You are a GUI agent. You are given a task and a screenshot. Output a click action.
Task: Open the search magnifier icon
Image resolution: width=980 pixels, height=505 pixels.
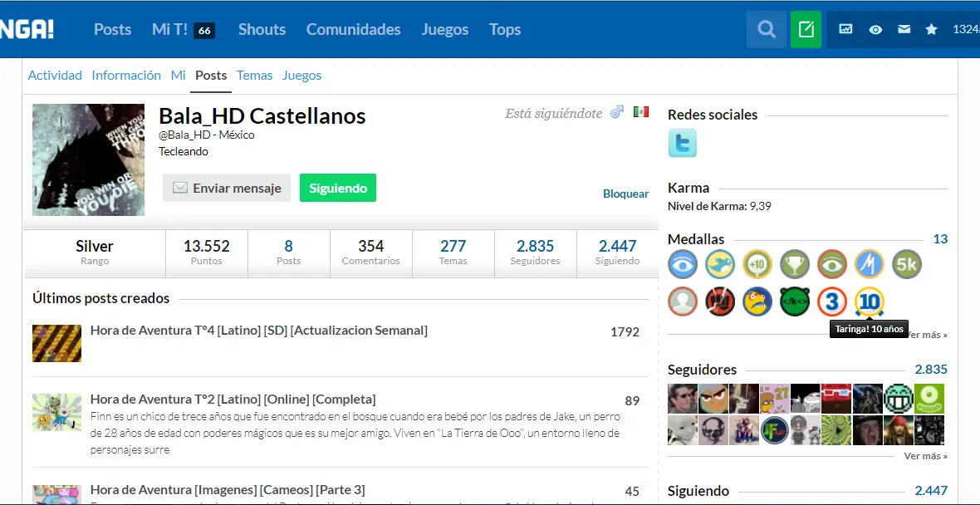click(x=767, y=29)
